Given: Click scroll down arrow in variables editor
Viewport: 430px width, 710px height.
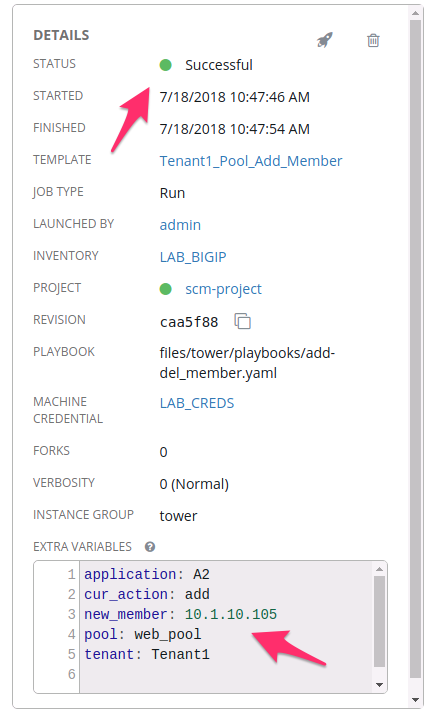Looking at the screenshot, I should (x=379, y=685).
